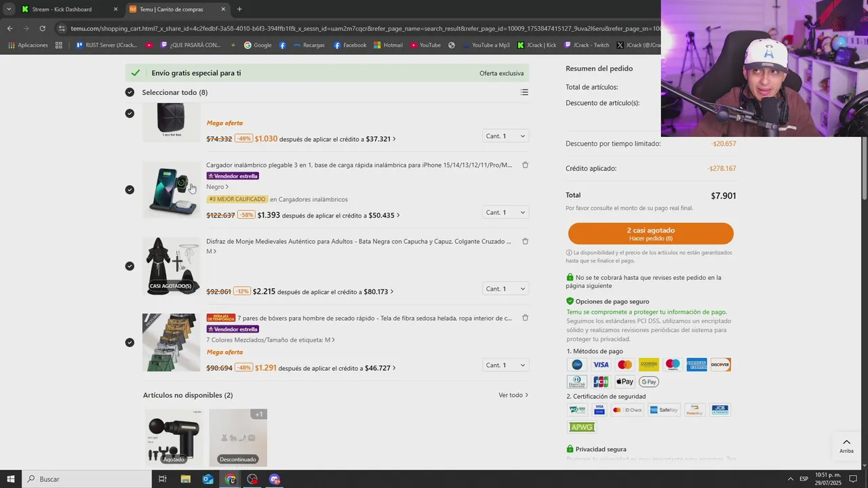
Task: Open the Windows Start menu
Action: click(x=10, y=479)
